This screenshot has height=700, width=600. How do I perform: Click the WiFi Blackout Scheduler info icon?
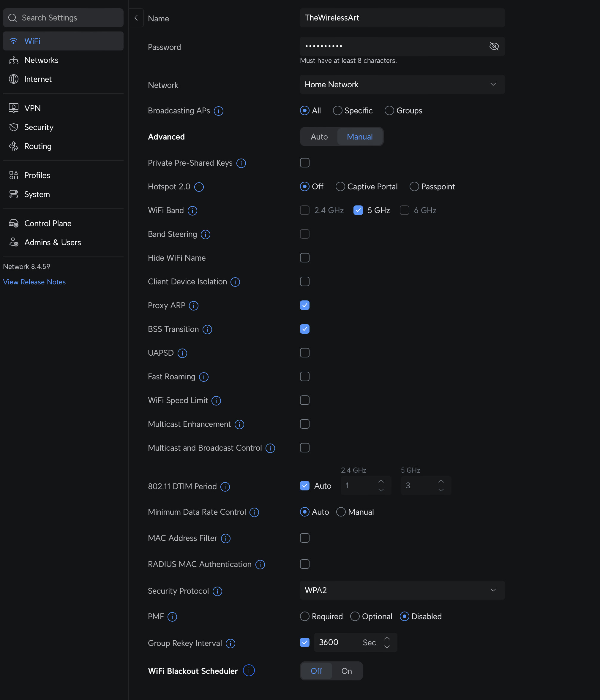click(249, 671)
